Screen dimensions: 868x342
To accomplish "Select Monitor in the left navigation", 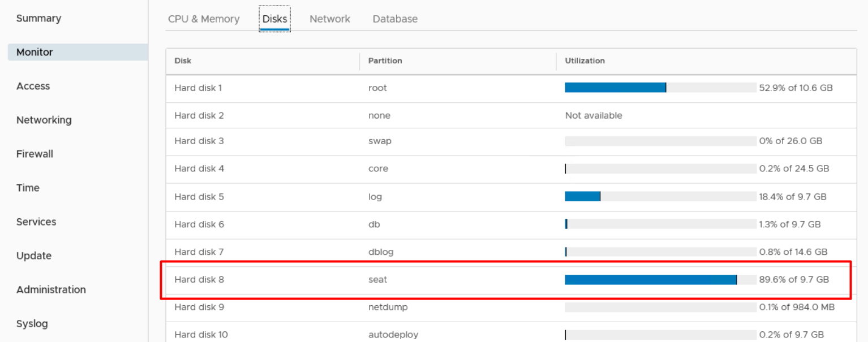I will (35, 52).
